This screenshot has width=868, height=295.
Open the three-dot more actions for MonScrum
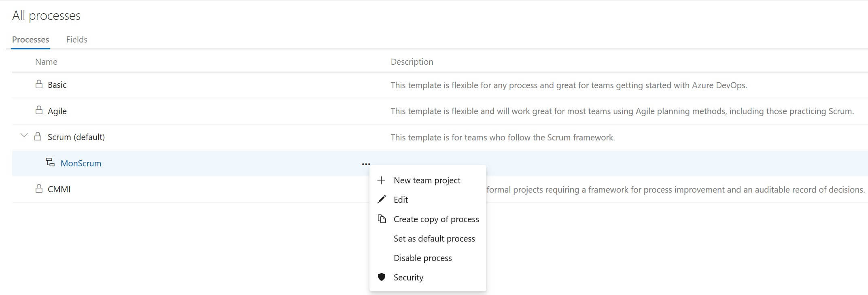[x=366, y=164]
